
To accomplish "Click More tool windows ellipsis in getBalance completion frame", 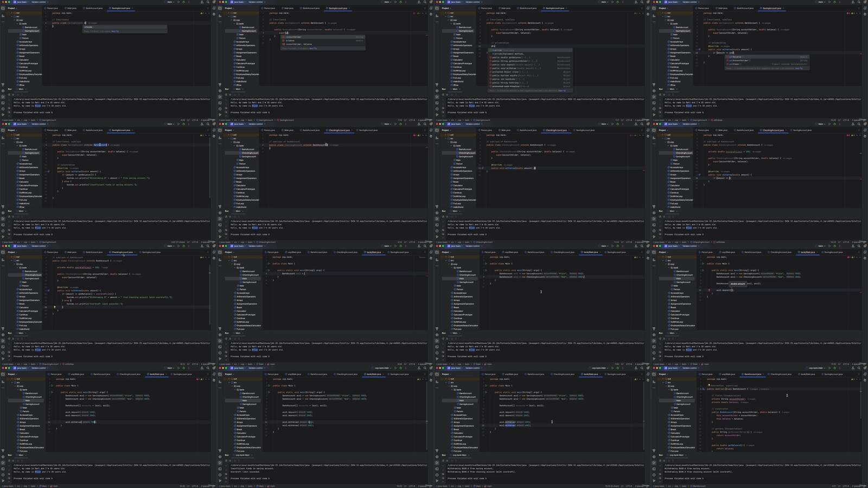I will (x=654, y=22).
